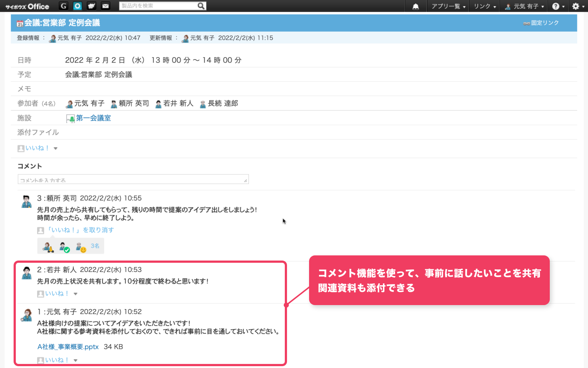Undo the like on comment 3
Image resolution: width=588 pixels, height=368 pixels.
pos(80,230)
